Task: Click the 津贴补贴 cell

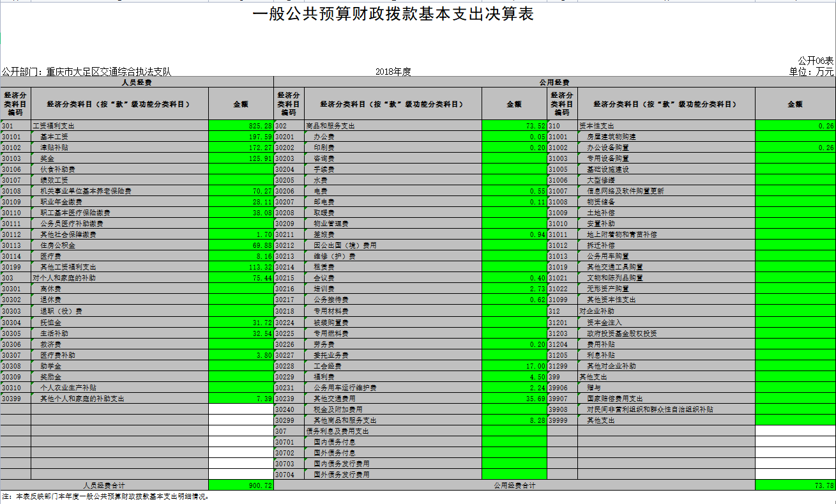Action: [119, 148]
